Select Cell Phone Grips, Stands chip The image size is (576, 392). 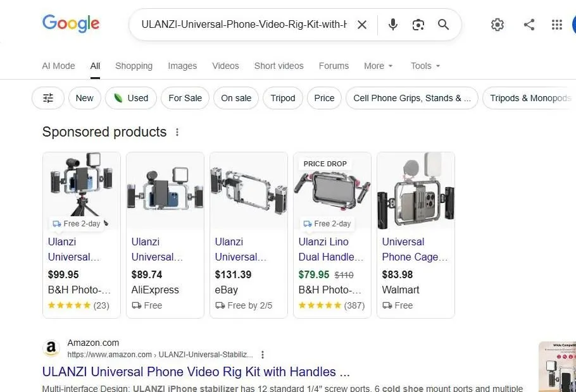[412, 98]
